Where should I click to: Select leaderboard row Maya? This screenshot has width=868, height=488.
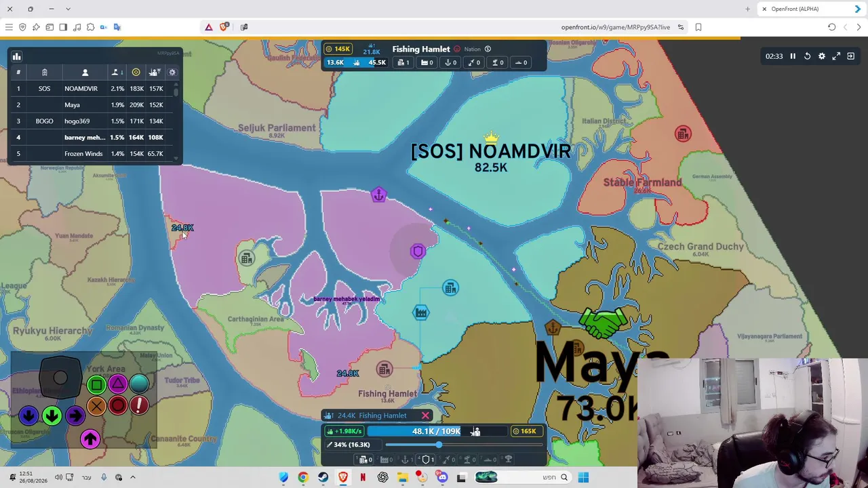[x=91, y=105]
